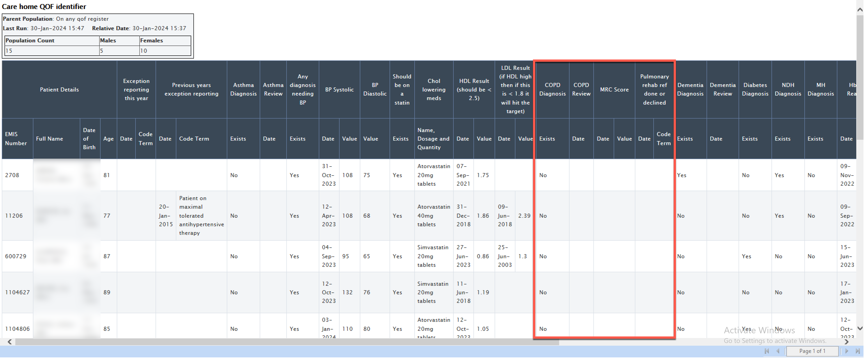
Task: Select the 31-Oct-2023 BP date cell
Action: click(329, 175)
